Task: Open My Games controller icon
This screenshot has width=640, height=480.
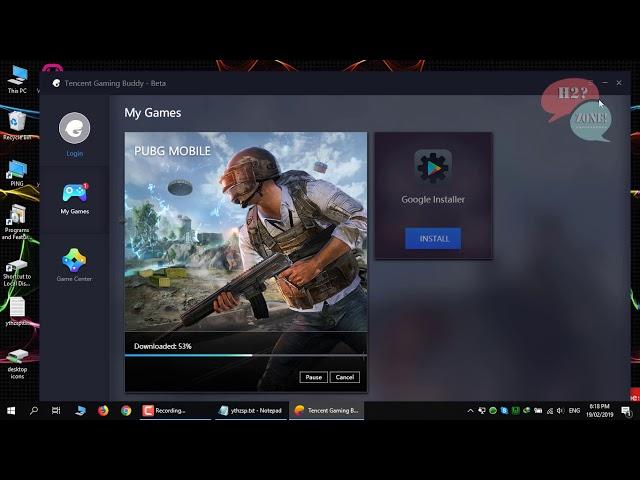Action: [75, 193]
